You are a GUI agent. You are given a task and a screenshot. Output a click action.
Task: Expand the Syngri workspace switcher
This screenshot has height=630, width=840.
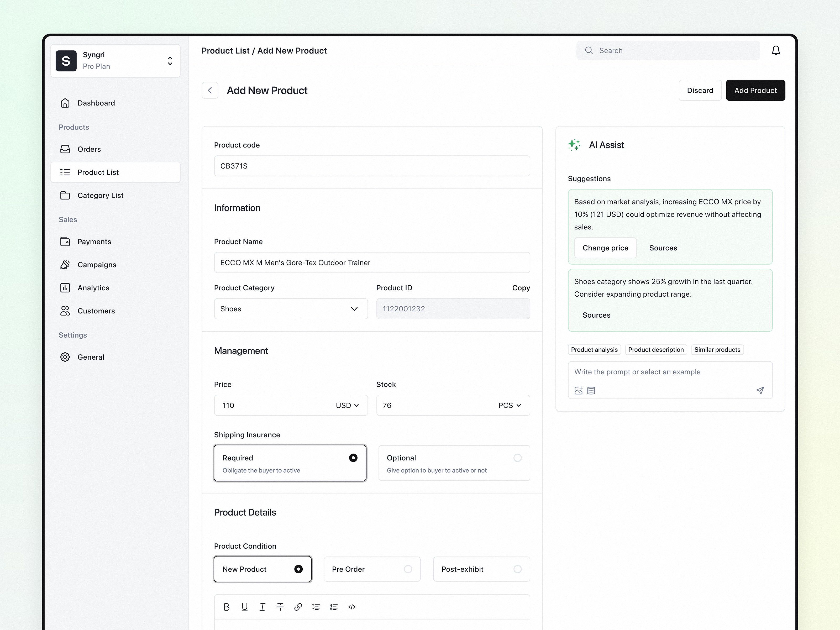tap(170, 61)
